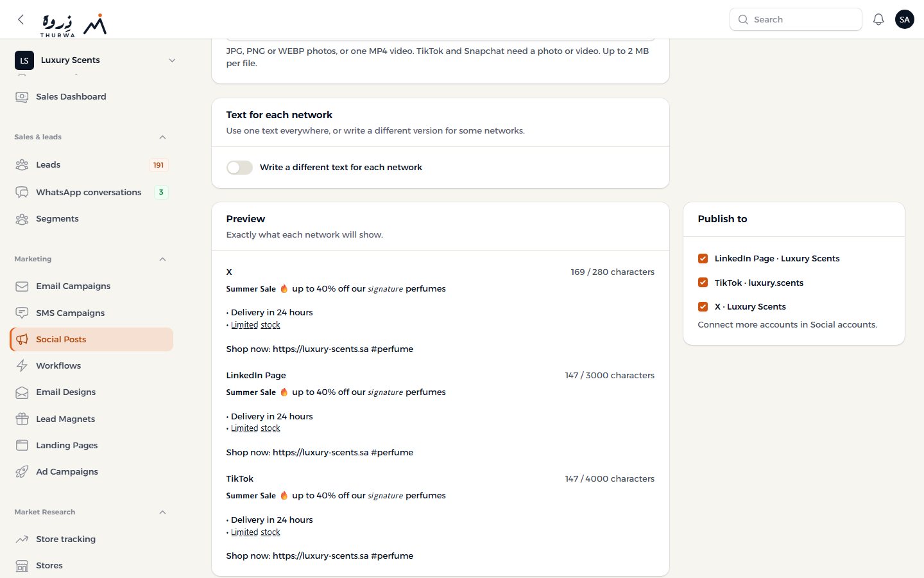Click the TikTok preview heading
Image resolution: width=924 pixels, height=578 pixels.
pos(240,479)
